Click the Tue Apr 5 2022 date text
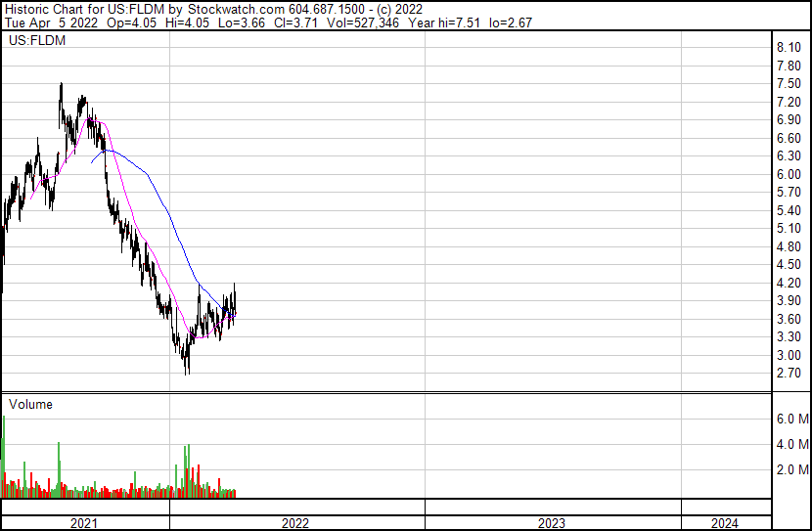The image size is (812, 531). [x=48, y=23]
